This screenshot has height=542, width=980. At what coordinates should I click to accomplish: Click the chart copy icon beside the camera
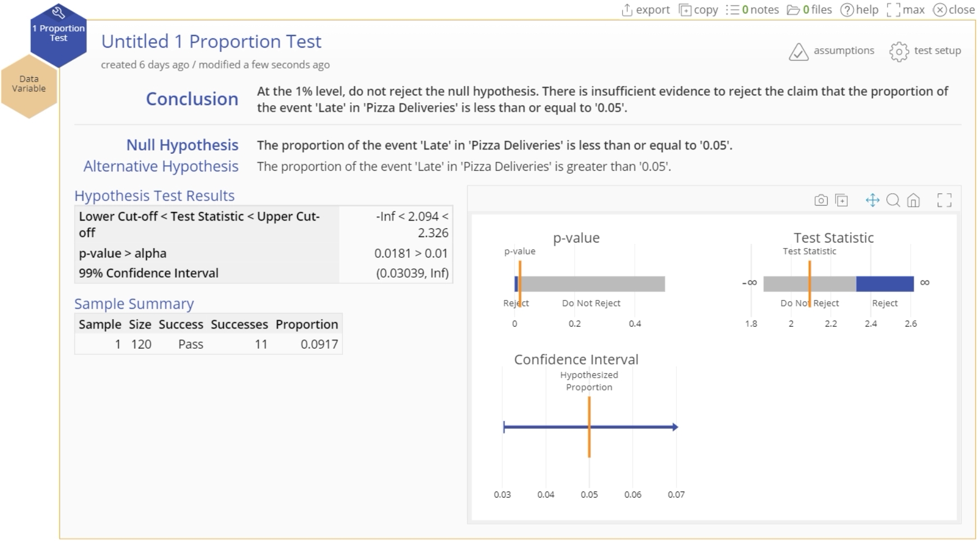[x=842, y=200]
